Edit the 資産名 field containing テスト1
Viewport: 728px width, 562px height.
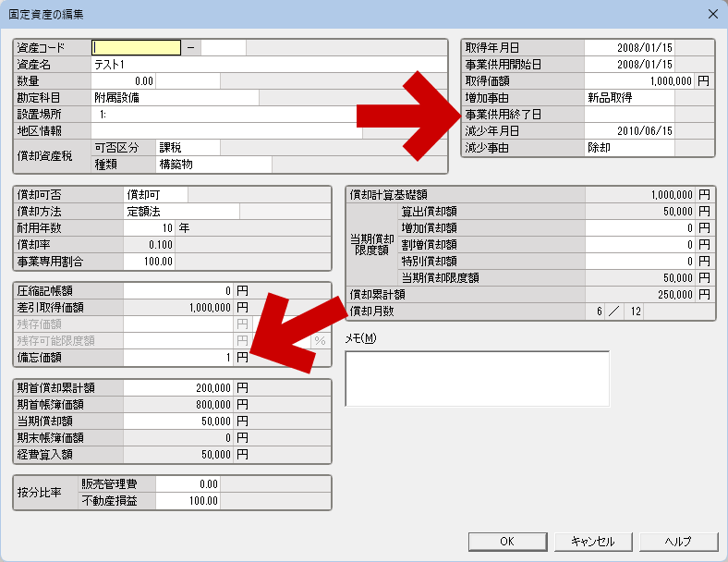pos(268,65)
